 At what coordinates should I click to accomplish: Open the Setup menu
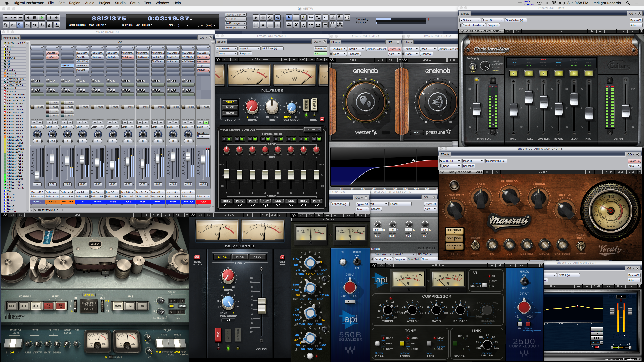click(x=135, y=3)
